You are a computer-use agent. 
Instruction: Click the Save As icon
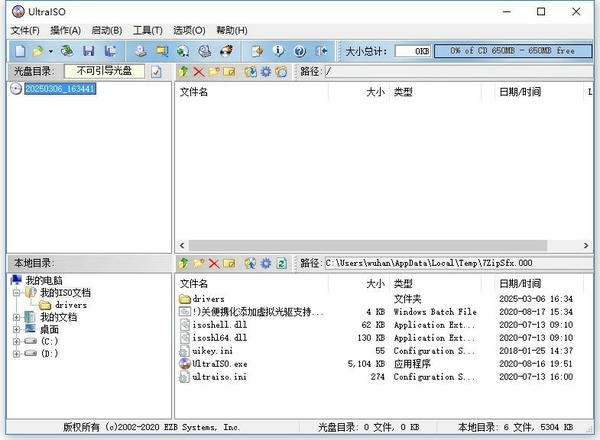tap(111, 51)
